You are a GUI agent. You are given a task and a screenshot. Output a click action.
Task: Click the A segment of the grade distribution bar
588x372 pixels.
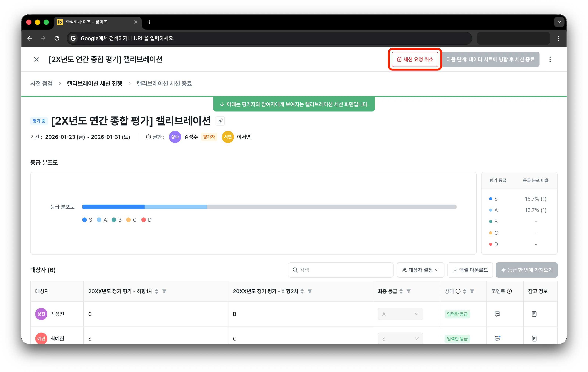(x=176, y=207)
